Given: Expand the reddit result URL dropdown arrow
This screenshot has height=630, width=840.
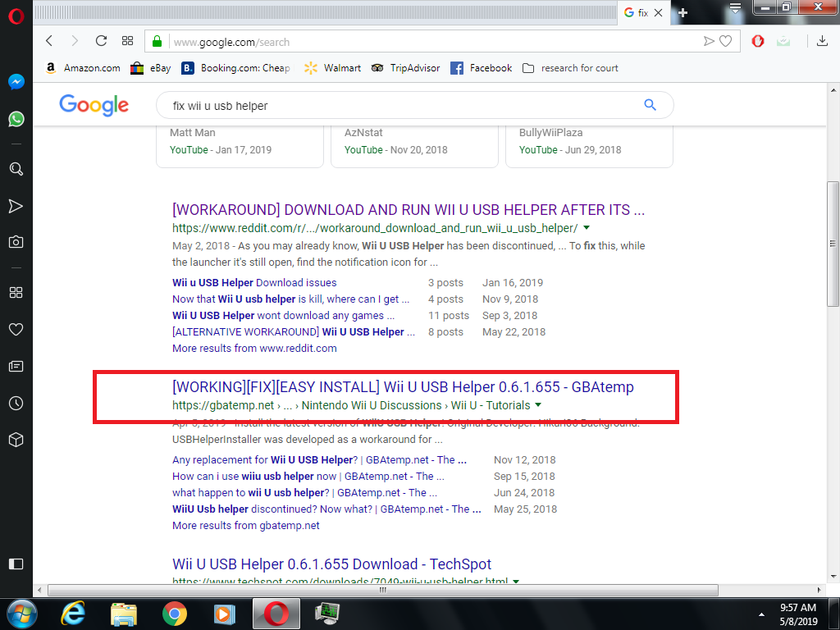Looking at the screenshot, I should [x=587, y=228].
